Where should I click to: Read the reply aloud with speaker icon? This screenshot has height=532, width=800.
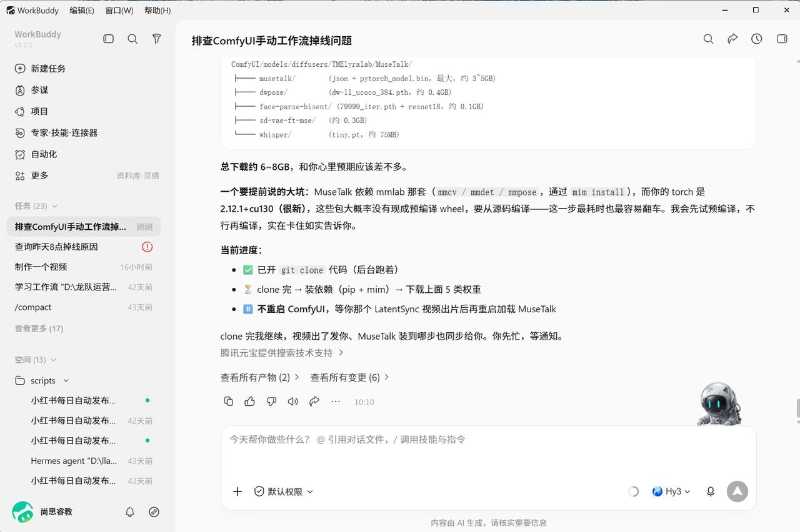[x=292, y=401]
